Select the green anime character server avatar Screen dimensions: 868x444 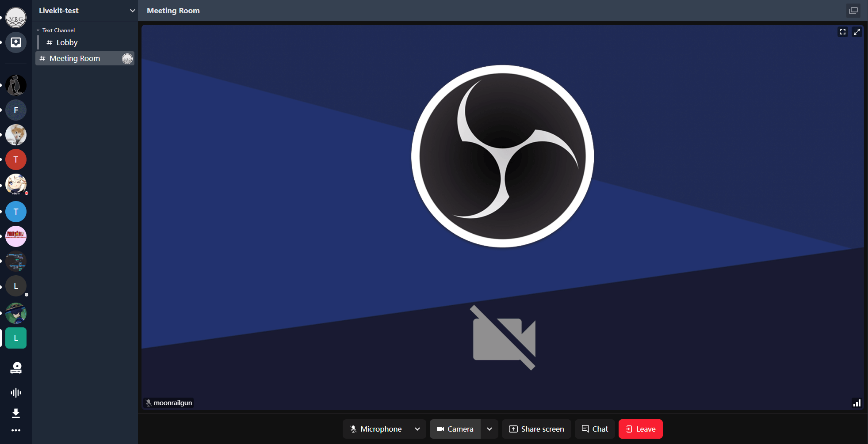16,313
